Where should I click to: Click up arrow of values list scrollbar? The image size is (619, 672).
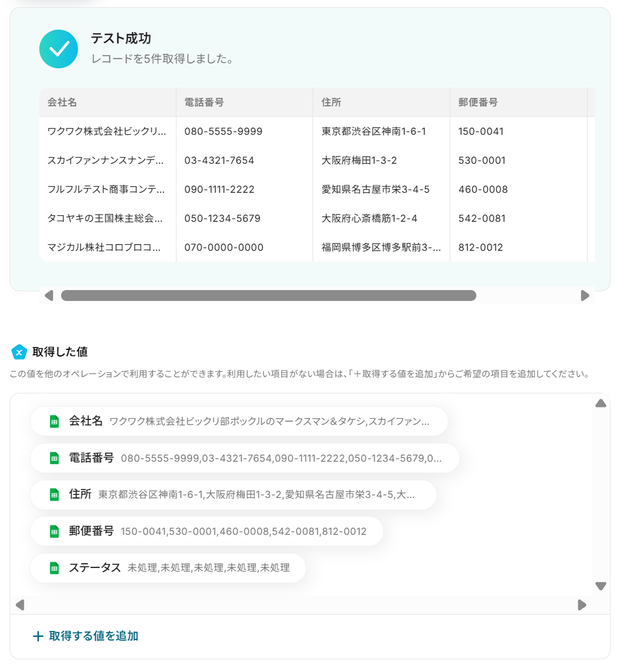pyautogui.click(x=601, y=403)
